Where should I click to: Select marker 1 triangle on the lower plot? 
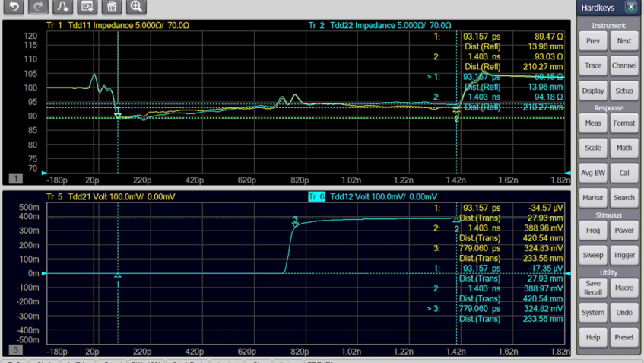point(118,276)
